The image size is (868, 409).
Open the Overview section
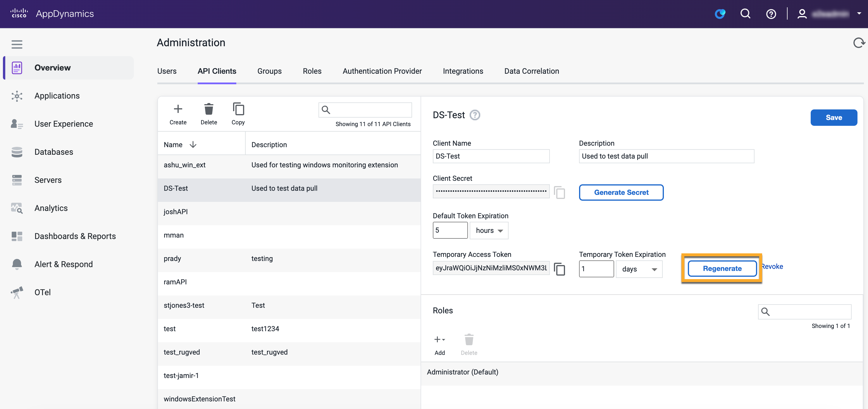tap(69, 68)
